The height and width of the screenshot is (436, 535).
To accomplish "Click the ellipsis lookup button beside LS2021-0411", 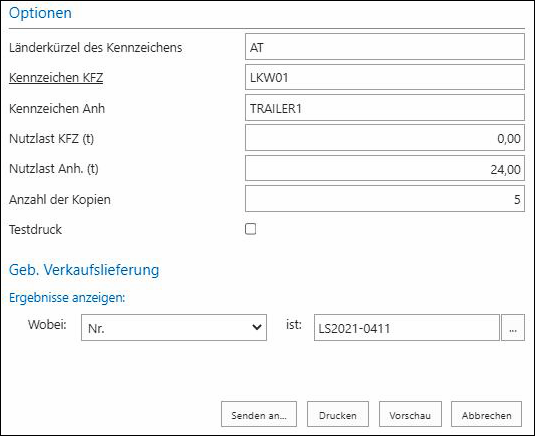I will (512, 328).
